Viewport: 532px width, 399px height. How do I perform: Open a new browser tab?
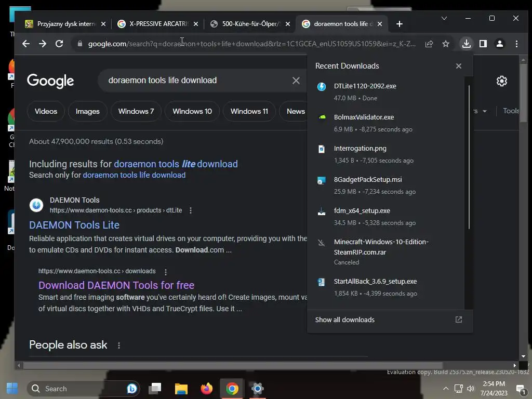tap(400, 24)
